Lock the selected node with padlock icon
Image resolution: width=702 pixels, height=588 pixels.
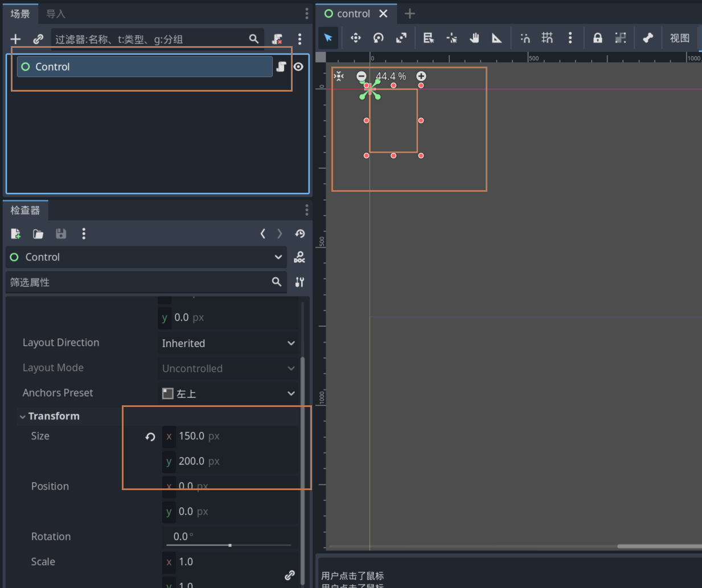(x=597, y=38)
